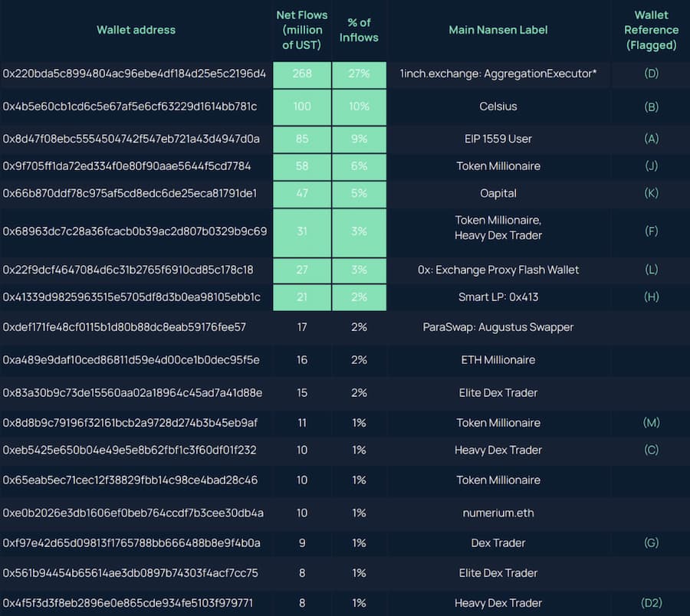Screen dimensions: 690x616
Task: Click the green 27% inflows cell
Action: (x=359, y=74)
